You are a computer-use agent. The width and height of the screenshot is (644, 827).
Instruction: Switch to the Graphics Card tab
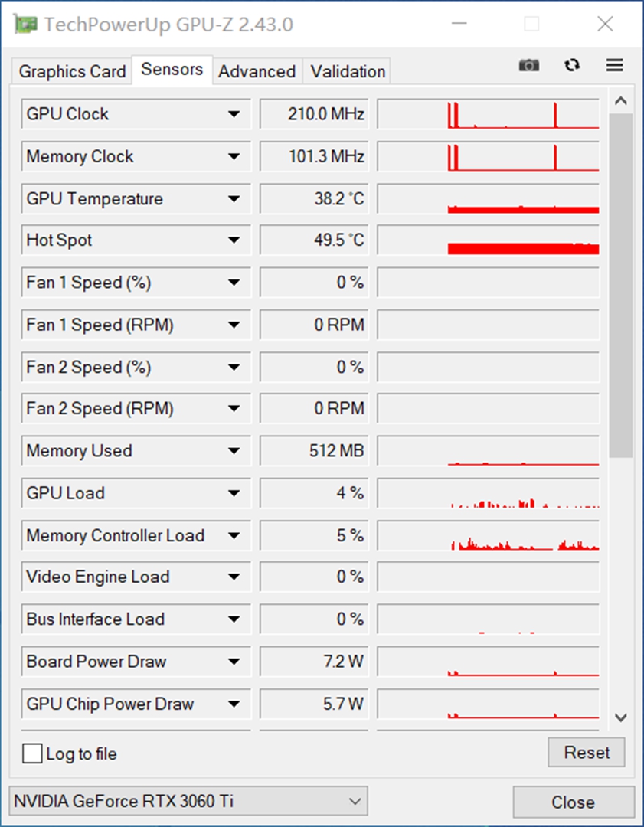point(70,71)
